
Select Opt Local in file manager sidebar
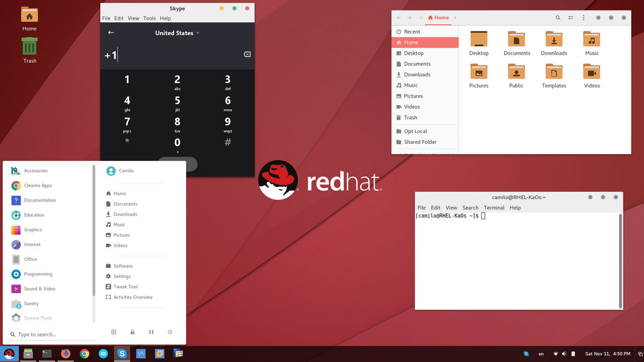[425, 131]
